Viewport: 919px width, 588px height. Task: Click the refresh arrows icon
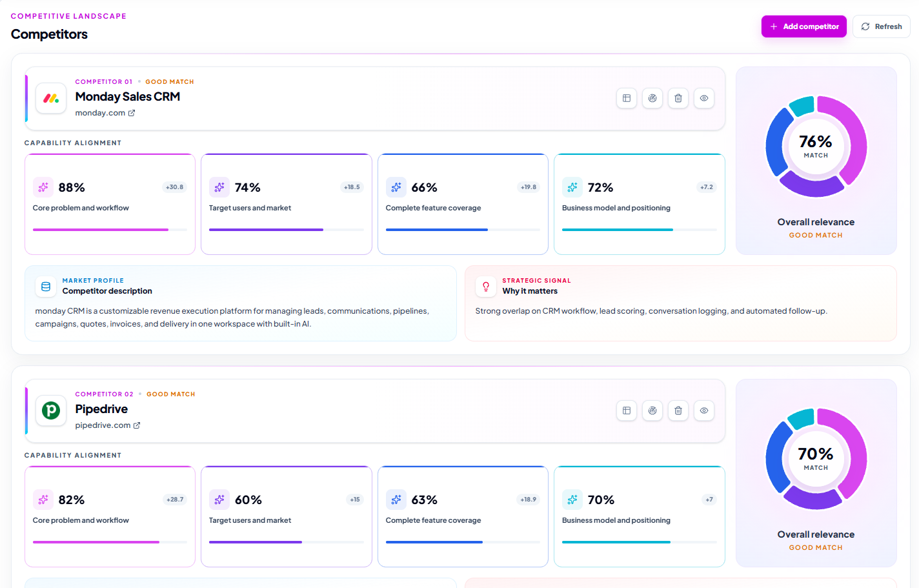coord(865,26)
